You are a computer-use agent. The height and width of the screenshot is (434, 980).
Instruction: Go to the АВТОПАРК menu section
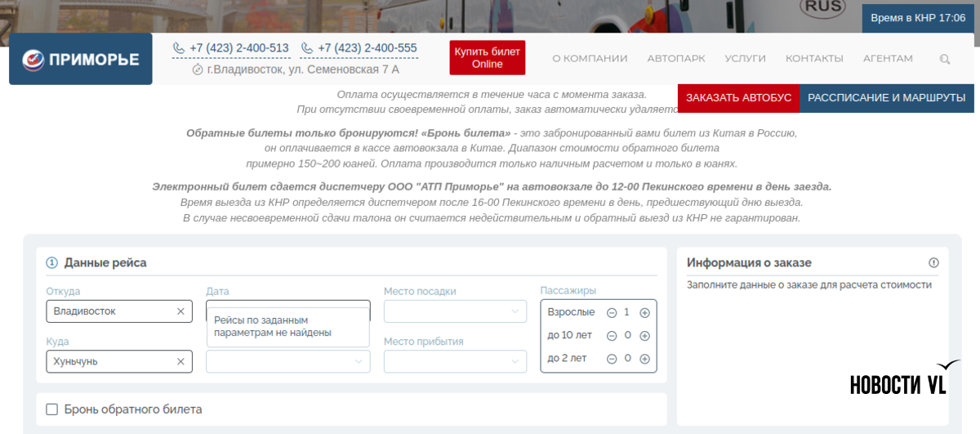coord(675,59)
